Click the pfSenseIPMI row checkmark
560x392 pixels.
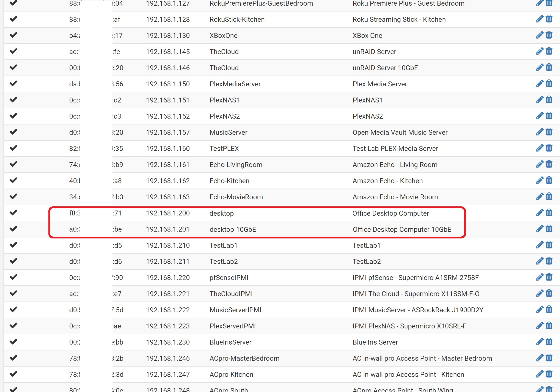(13, 277)
